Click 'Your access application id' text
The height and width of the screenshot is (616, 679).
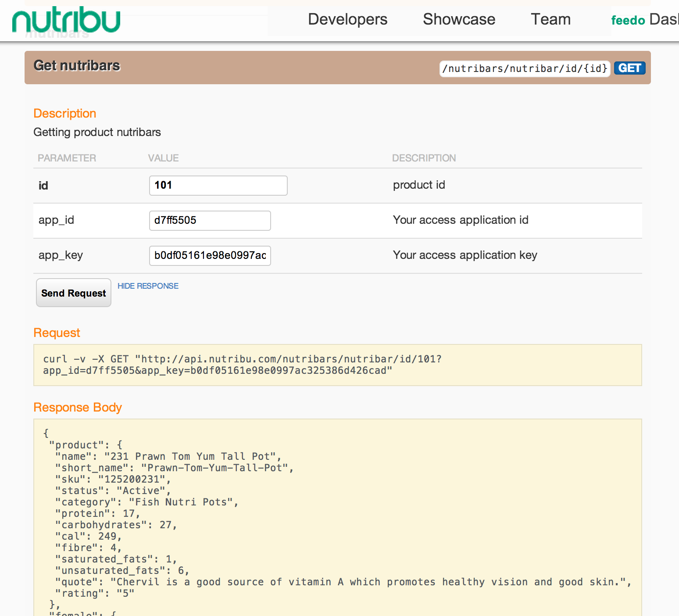(x=461, y=220)
